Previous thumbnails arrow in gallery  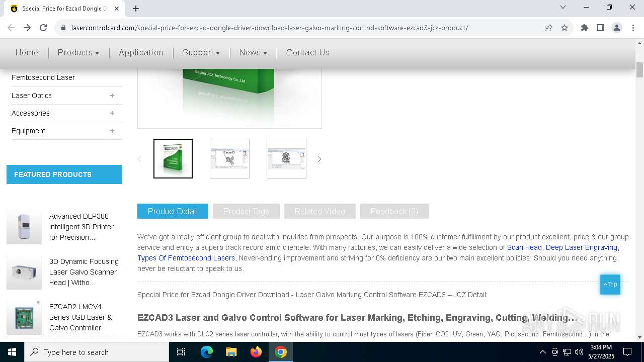coord(140,159)
